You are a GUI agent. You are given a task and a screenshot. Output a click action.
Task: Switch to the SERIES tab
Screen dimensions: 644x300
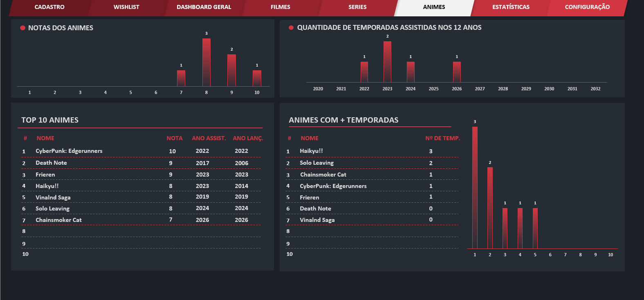tap(357, 7)
